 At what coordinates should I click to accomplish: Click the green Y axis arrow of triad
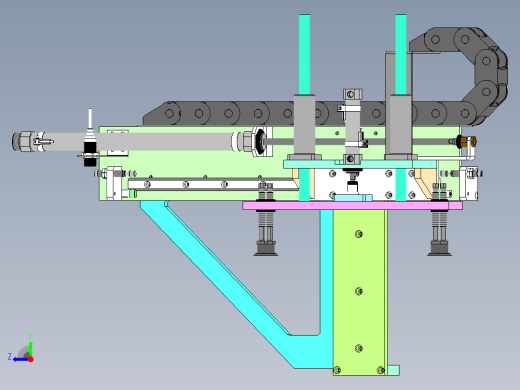point(30,349)
